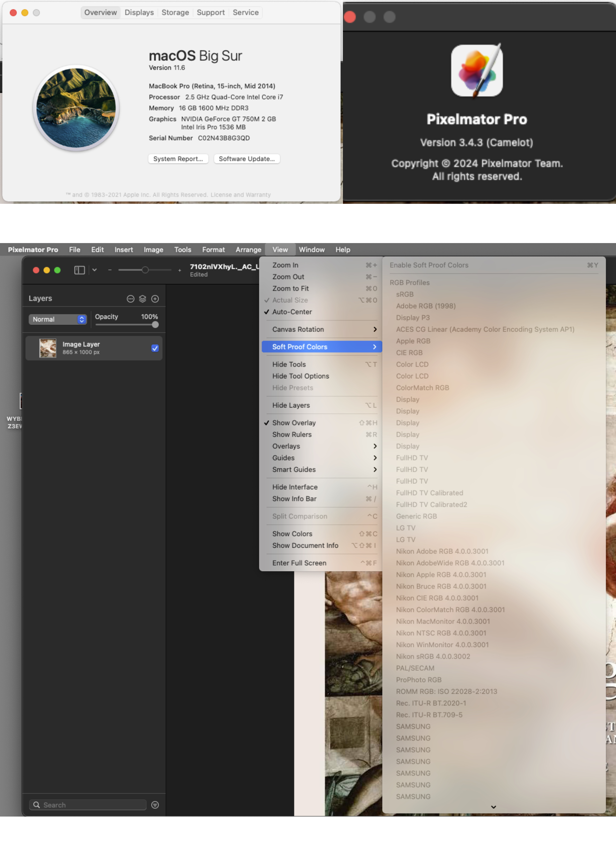Open the Tools menu
The image size is (616, 847).
click(182, 249)
